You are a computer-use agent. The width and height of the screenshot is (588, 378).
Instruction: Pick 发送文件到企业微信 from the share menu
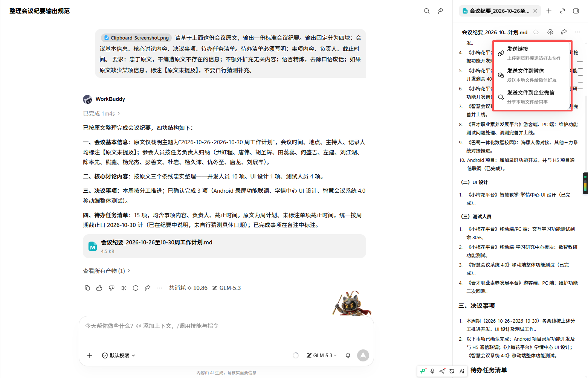532,97
